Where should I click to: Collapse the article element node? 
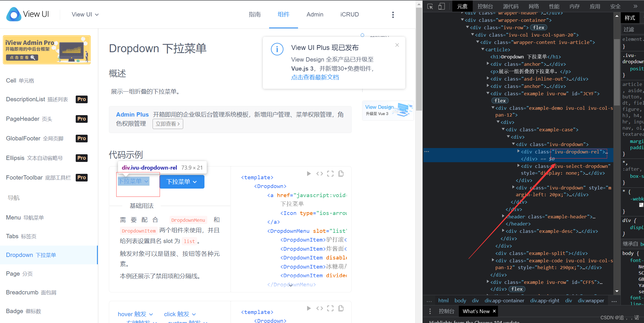coord(483,49)
